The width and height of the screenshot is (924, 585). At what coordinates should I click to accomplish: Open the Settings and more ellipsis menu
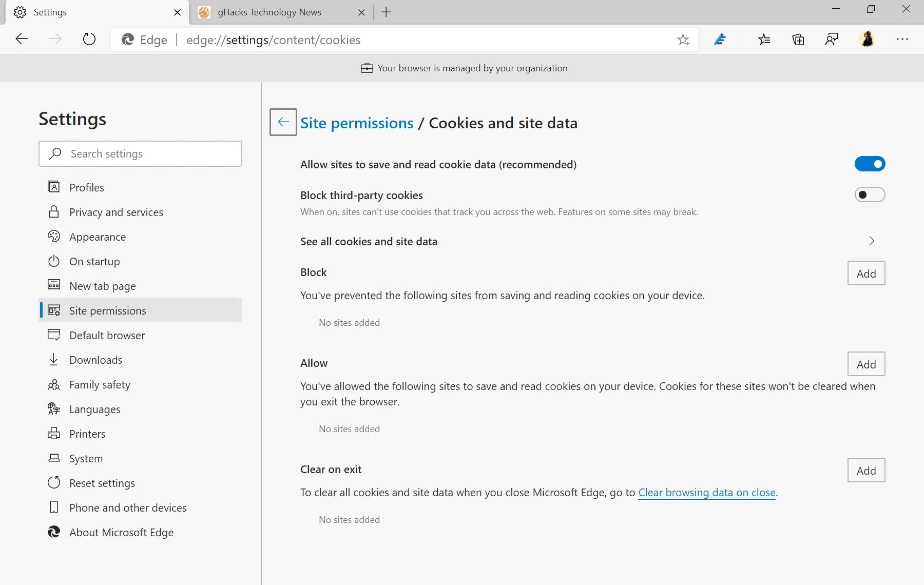[902, 40]
